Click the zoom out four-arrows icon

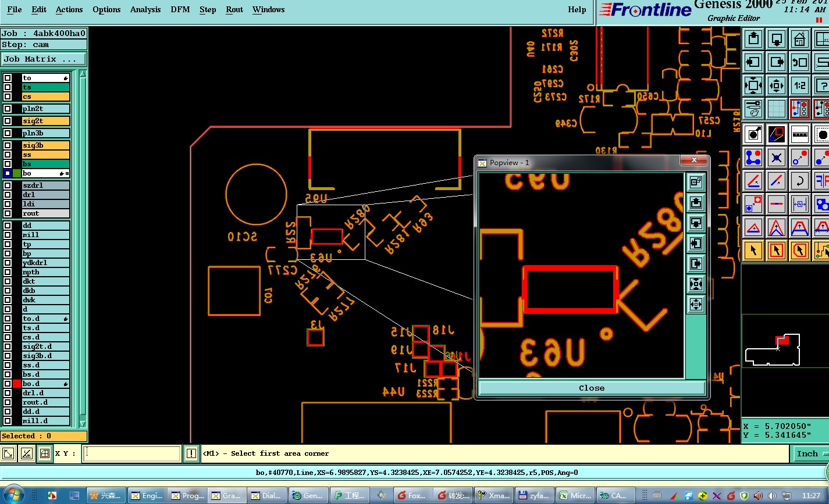click(x=753, y=85)
